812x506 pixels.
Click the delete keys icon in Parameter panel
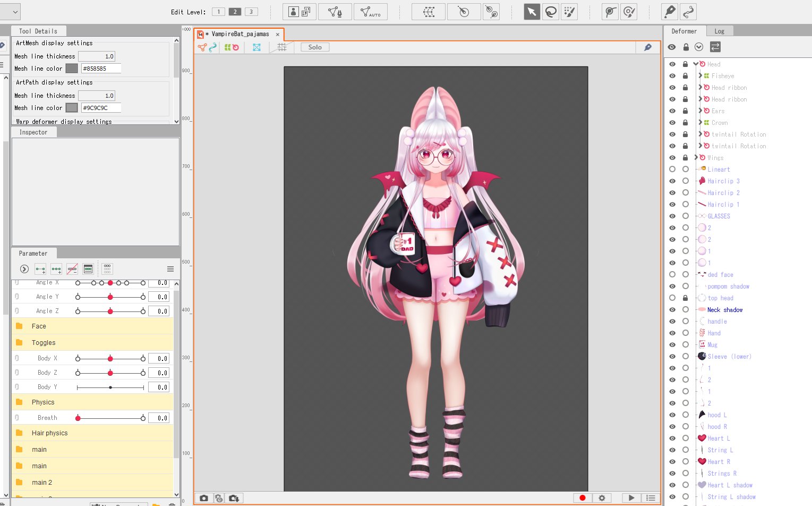click(x=72, y=269)
